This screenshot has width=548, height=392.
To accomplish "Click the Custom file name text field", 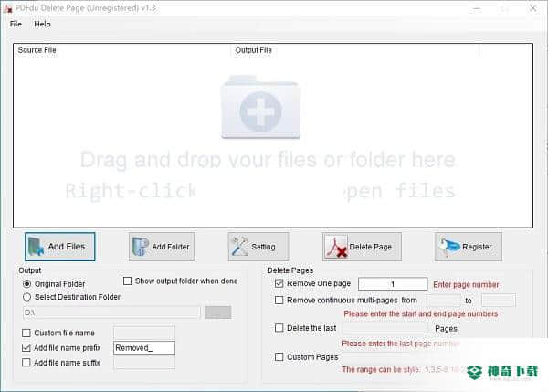I will pos(144,333).
